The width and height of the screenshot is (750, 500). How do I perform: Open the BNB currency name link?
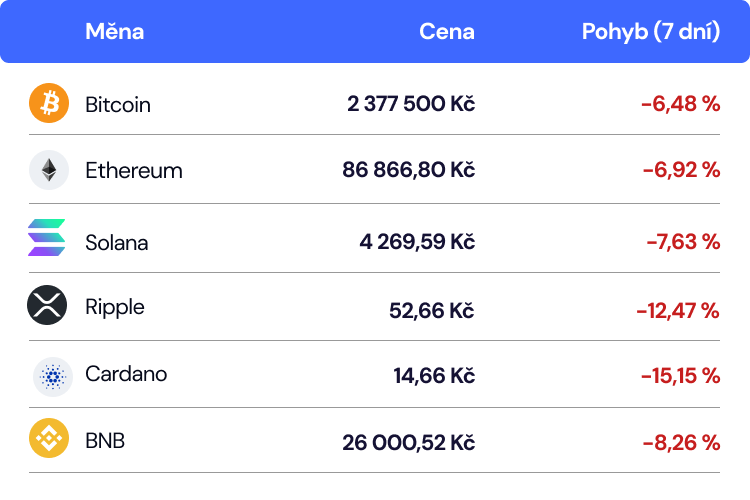coord(105,440)
